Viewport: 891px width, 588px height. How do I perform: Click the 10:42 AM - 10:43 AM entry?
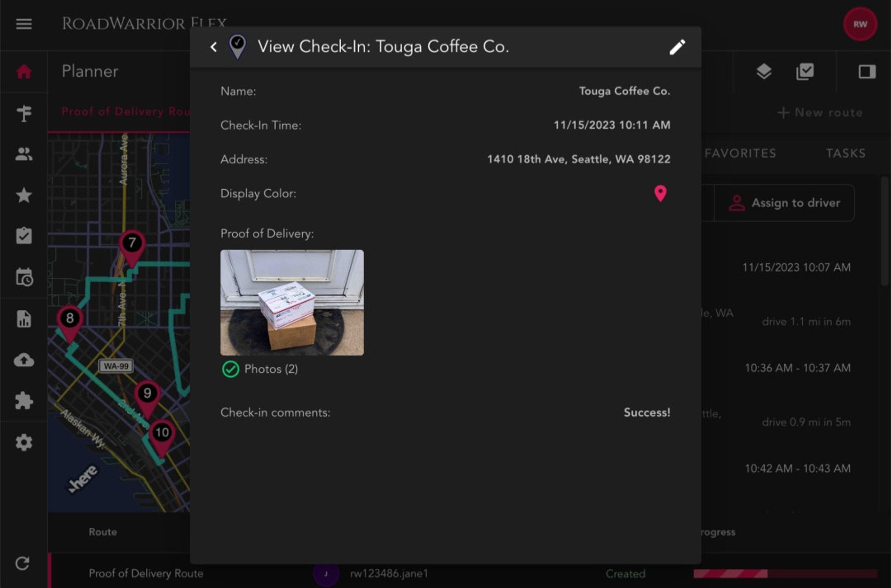coord(798,468)
